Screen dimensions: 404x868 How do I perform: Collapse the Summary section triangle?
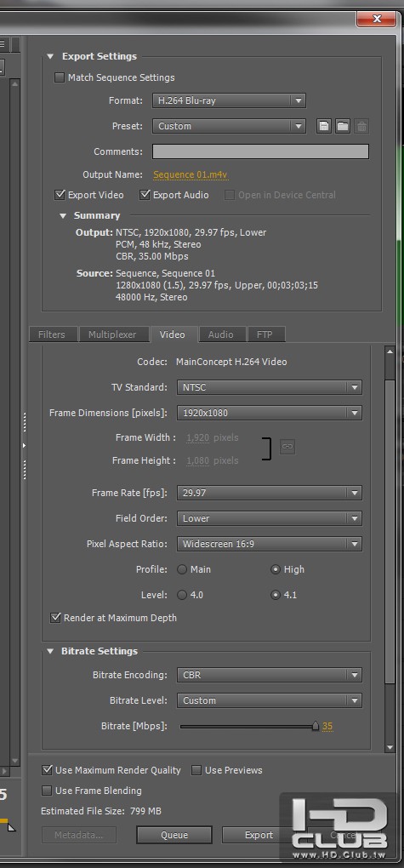coord(63,216)
